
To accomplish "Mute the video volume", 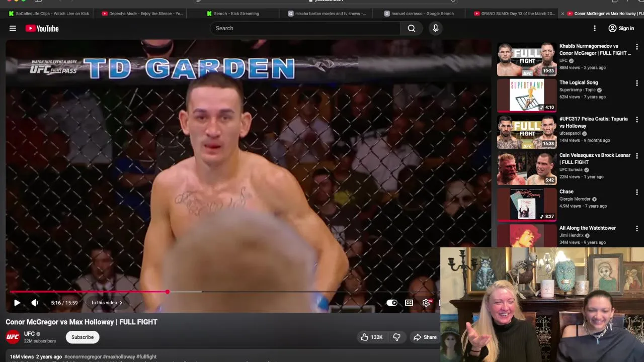I will coord(35,303).
